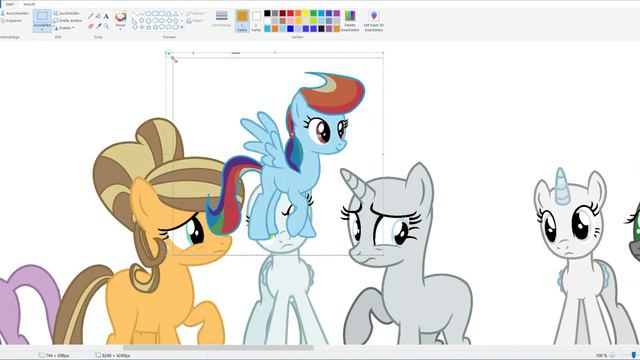Screen dimensions: 640x360
Task: Pick the lime green color swatch
Action: (x=313, y=21)
